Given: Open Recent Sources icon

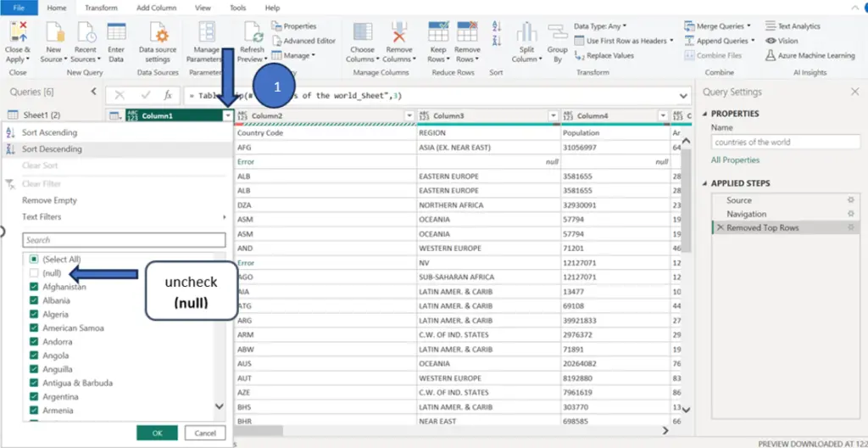Looking at the screenshot, I should coord(86,32).
